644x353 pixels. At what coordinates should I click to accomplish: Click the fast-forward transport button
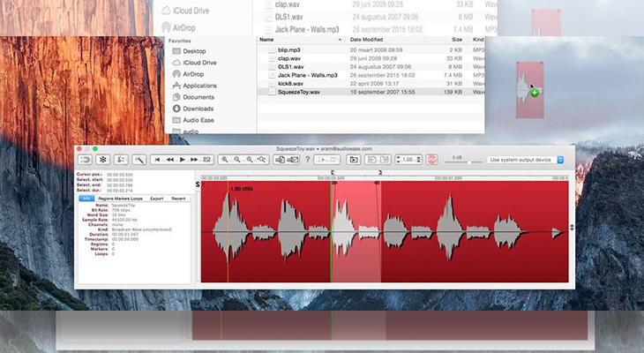point(194,160)
